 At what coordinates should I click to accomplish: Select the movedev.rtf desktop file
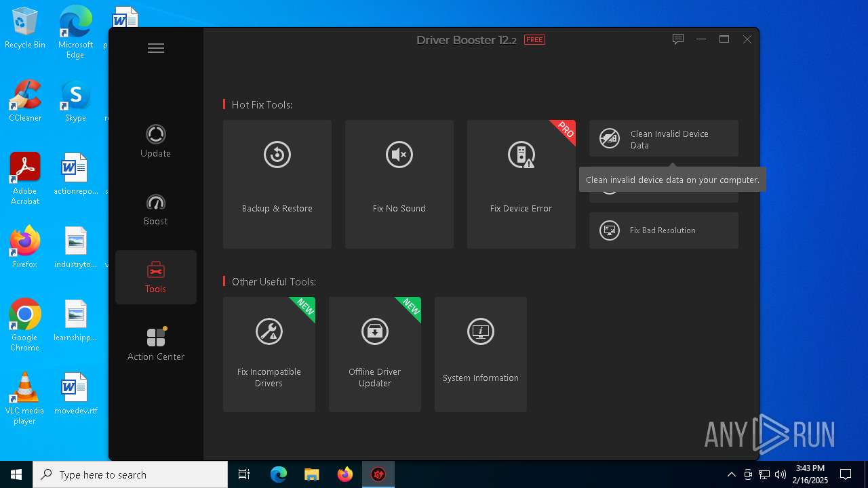click(75, 394)
